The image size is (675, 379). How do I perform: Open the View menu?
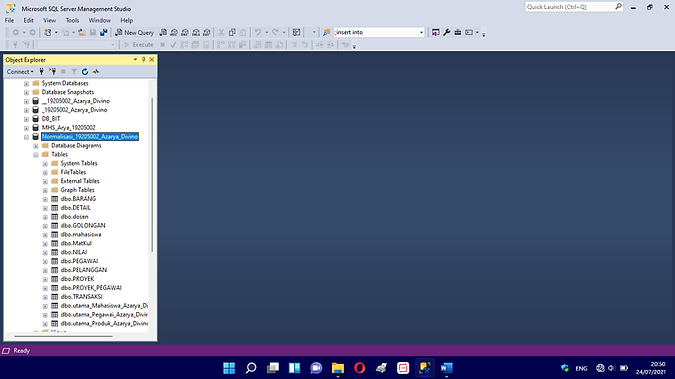[x=49, y=20]
